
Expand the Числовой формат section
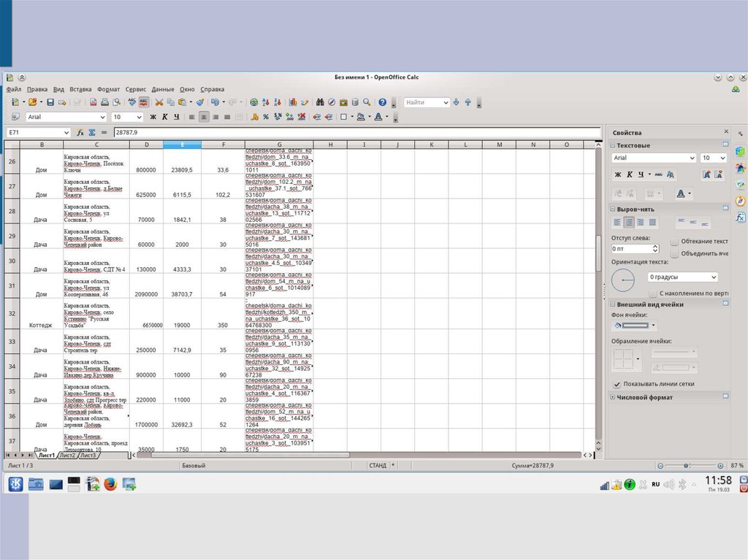tap(613, 397)
